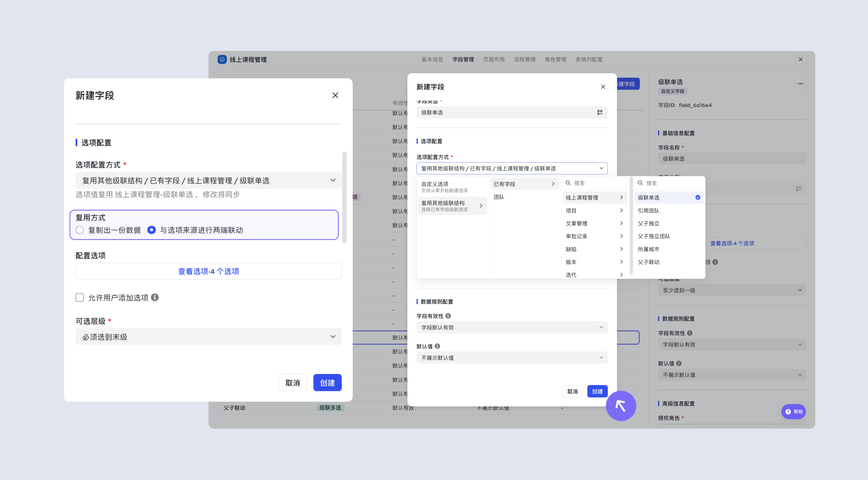Click the 级联多选 tag in 父子联动 row
868x480 pixels.
(x=330, y=408)
